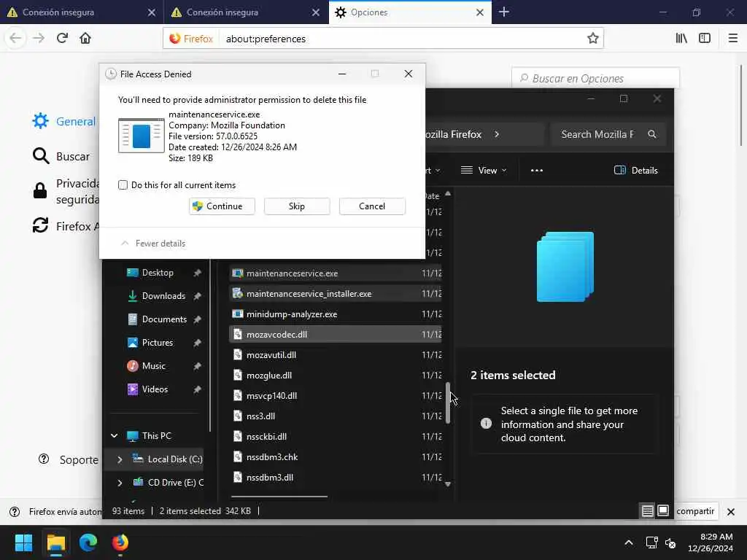
Task: Click the file list scroll down arrow
Action: click(448, 484)
